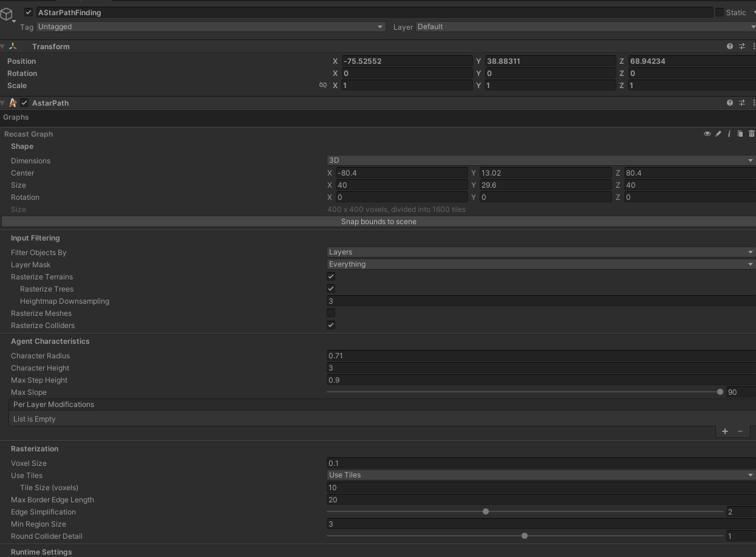Screen dimensions: 756x557
Task: Click the Recast Graph pencil rename icon
Action: (x=718, y=134)
